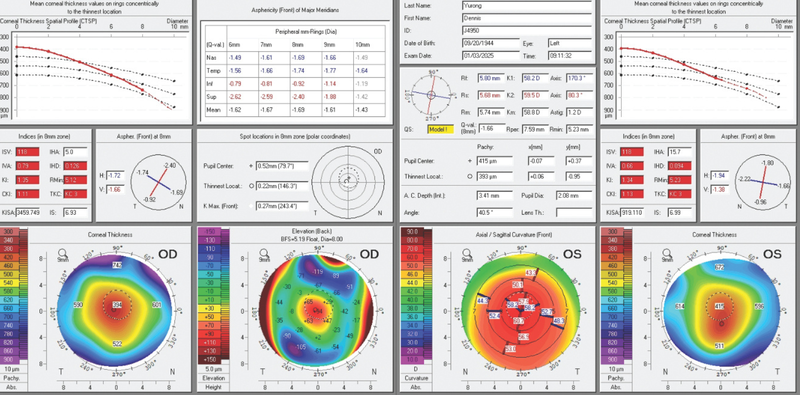The height and width of the screenshot is (395, 800).
Task: Click the Rmin value 5.23 mm beside Rper
Action: (x=579, y=129)
